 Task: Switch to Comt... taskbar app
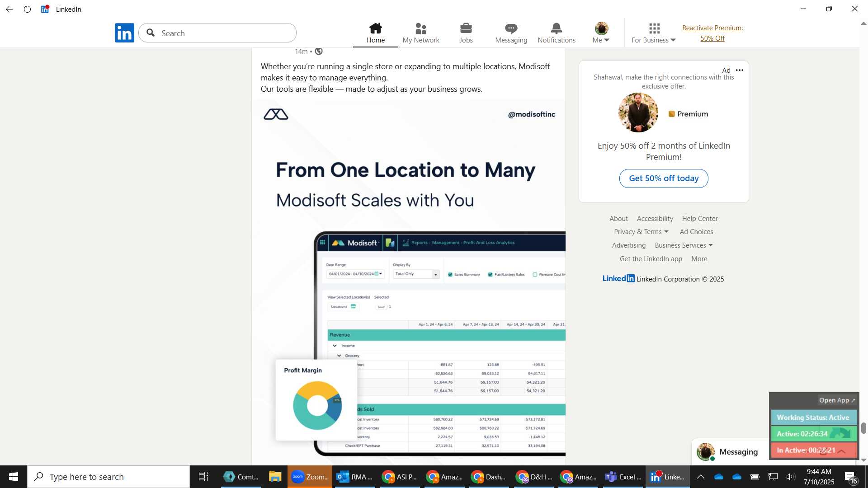pos(241,477)
